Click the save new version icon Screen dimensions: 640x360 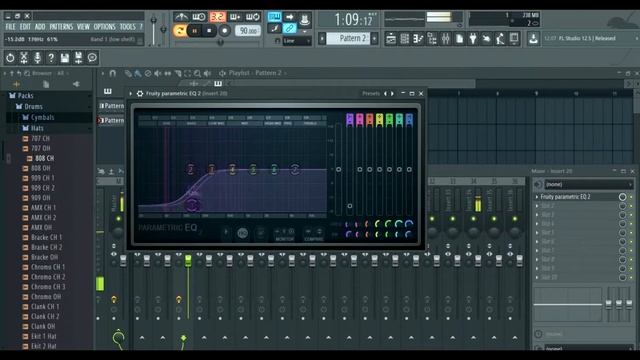78,58
